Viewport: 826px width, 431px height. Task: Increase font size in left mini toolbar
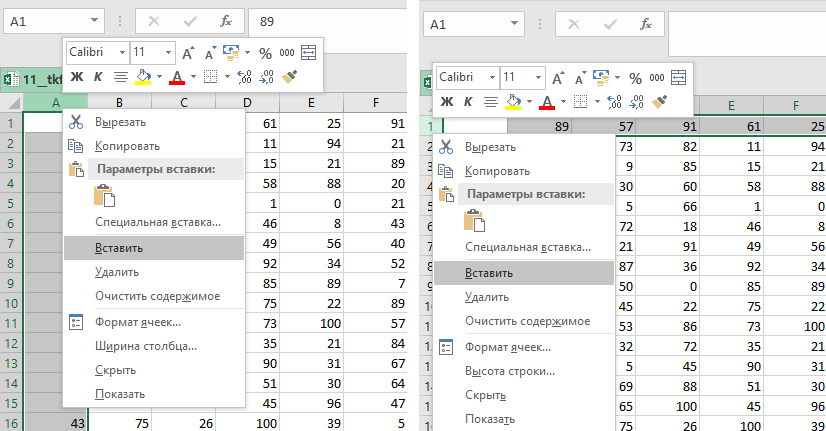click(x=188, y=53)
